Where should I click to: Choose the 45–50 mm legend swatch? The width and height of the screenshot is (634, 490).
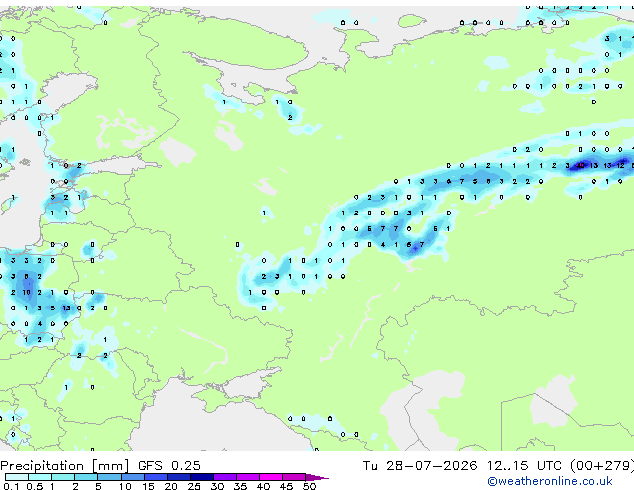(x=294, y=477)
